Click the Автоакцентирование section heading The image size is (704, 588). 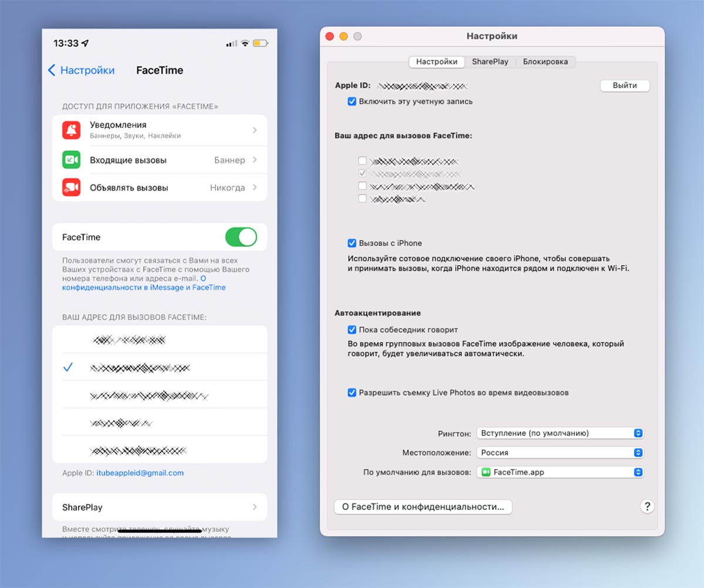pos(378,313)
